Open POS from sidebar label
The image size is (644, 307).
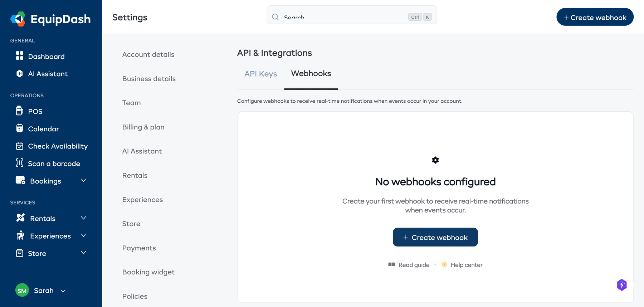pos(35,111)
